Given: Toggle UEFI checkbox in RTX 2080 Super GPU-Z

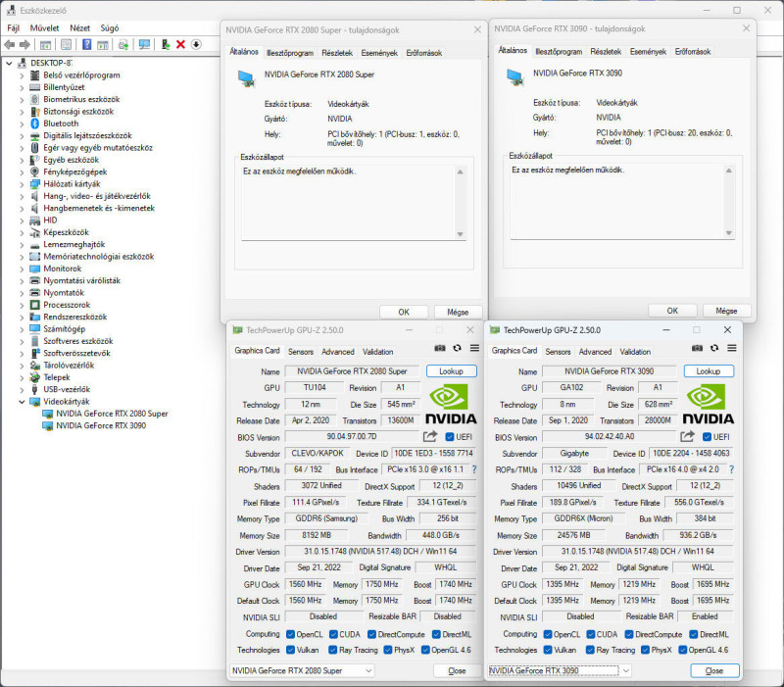Looking at the screenshot, I should pos(450,437).
